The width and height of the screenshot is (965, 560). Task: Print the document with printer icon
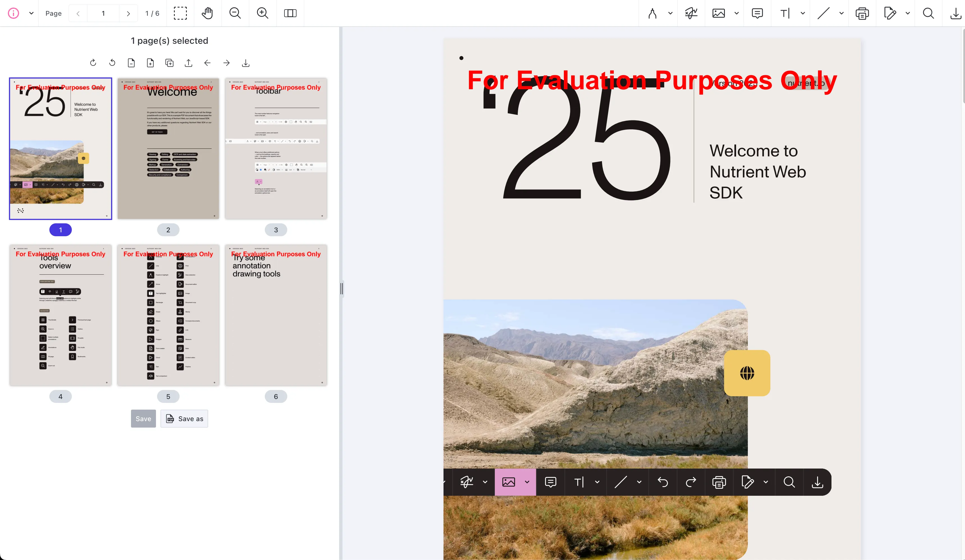[x=862, y=13]
